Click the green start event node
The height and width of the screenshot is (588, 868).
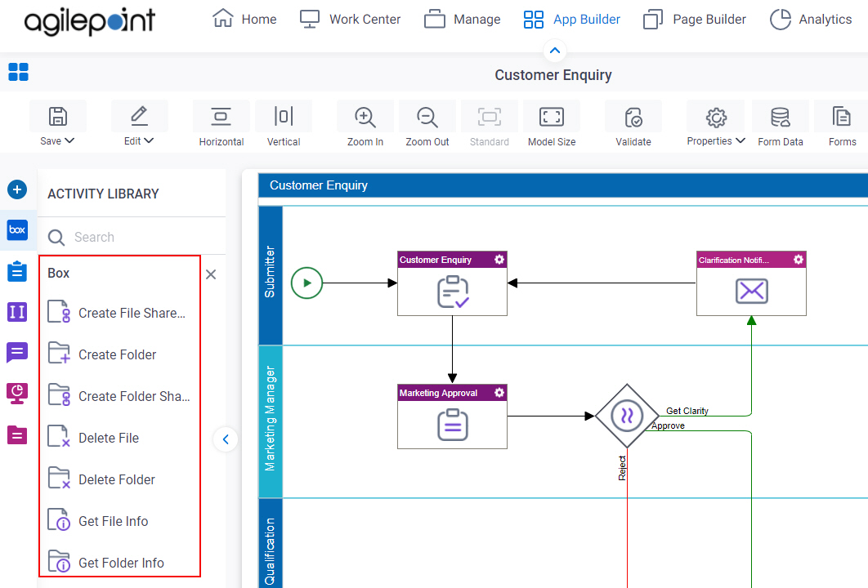[x=306, y=283]
